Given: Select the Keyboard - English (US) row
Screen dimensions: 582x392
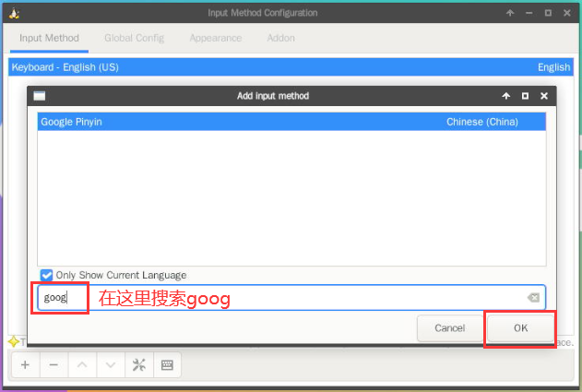Looking at the screenshot, I should pyautogui.click(x=291, y=67).
